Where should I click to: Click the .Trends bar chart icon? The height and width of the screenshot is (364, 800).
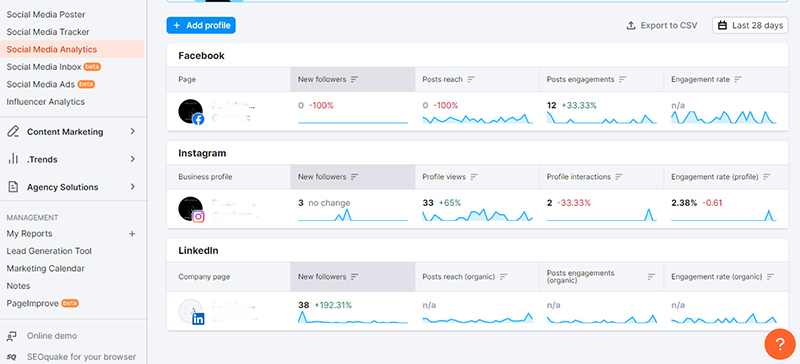pos(13,159)
